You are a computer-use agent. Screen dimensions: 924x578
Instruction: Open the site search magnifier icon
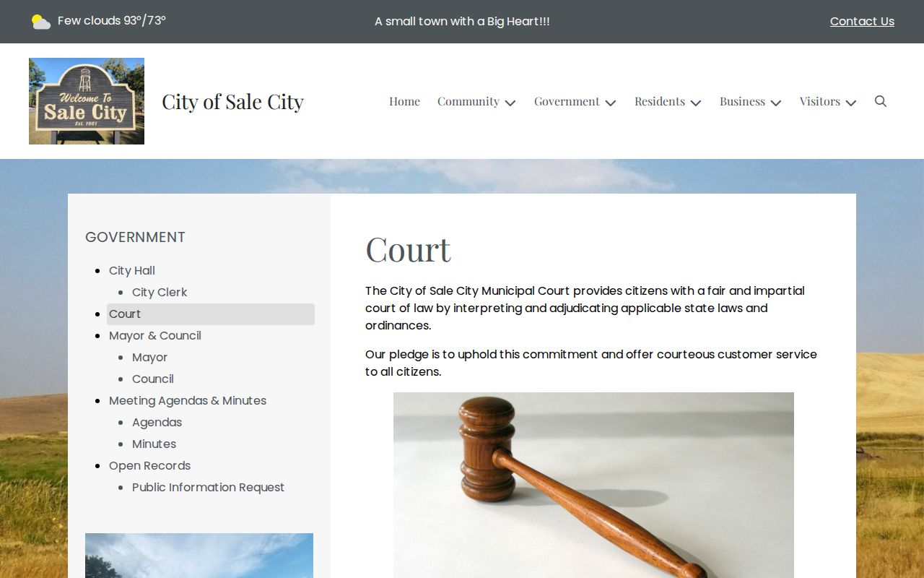(x=880, y=101)
